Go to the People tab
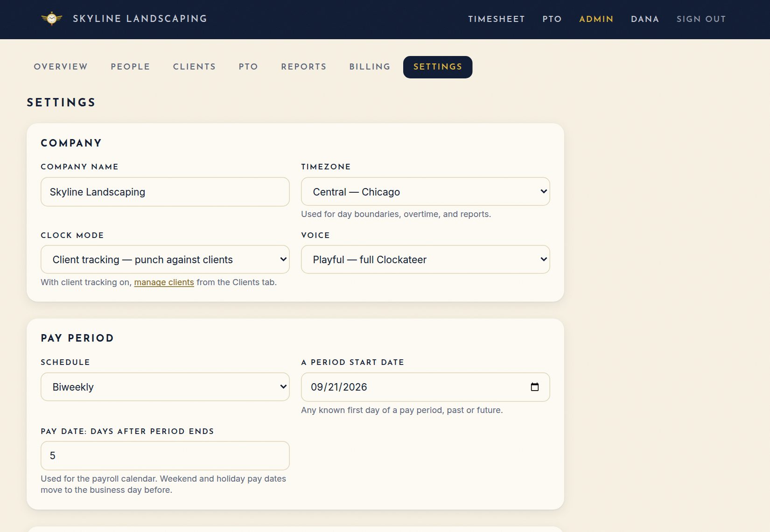Viewport: 770px width, 532px height. pos(130,67)
